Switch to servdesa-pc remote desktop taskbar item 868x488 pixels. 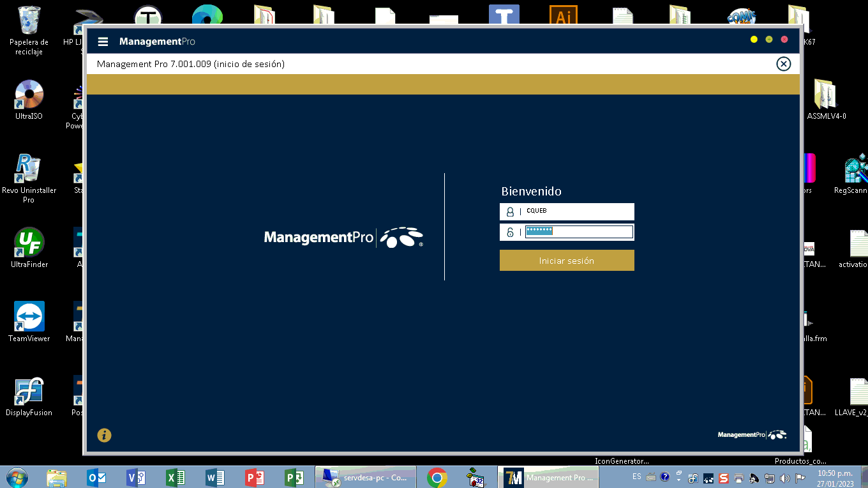[x=366, y=477]
